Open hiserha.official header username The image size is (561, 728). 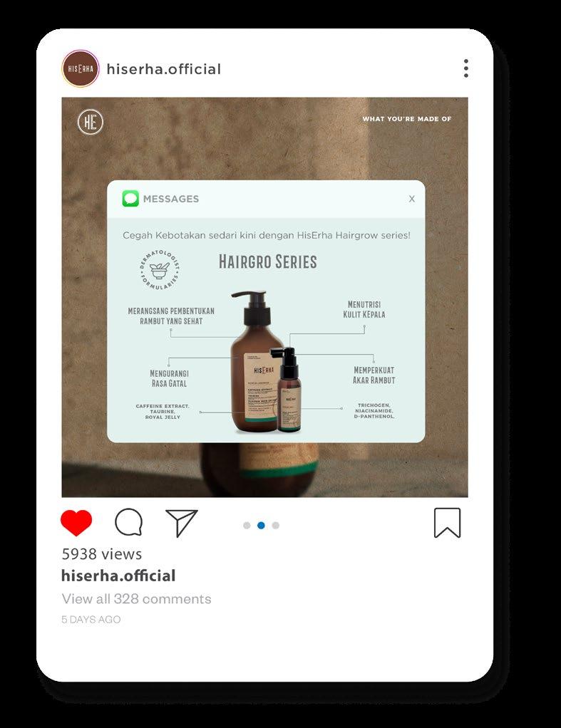pyautogui.click(x=164, y=69)
